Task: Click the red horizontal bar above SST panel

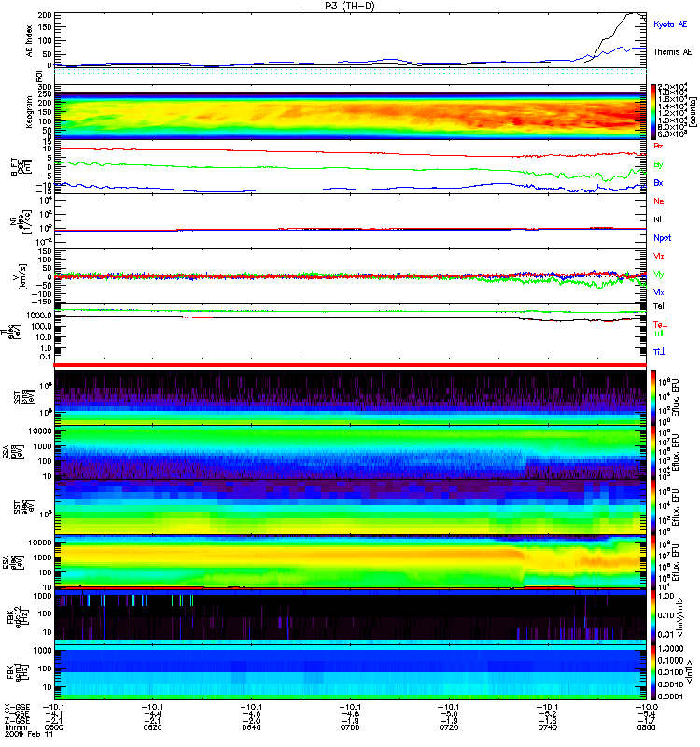Action: [x=350, y=365]
